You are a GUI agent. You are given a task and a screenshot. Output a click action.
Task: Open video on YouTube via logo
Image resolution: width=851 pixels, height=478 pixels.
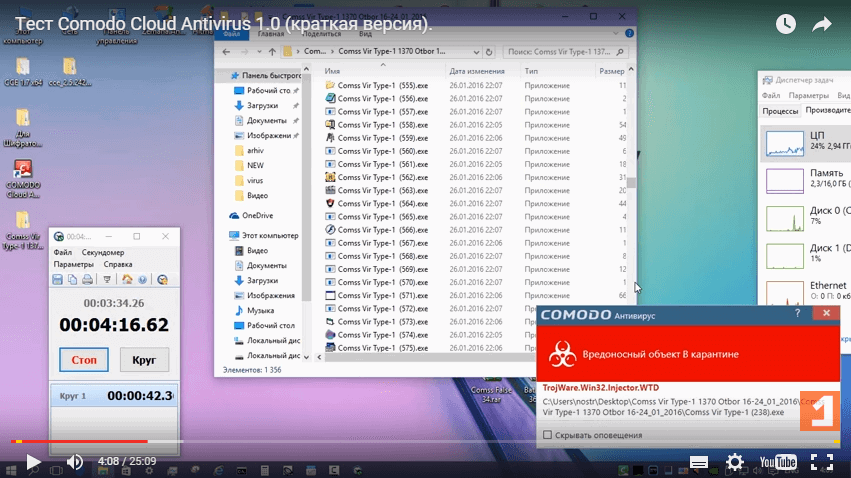(x=778, y=462)
